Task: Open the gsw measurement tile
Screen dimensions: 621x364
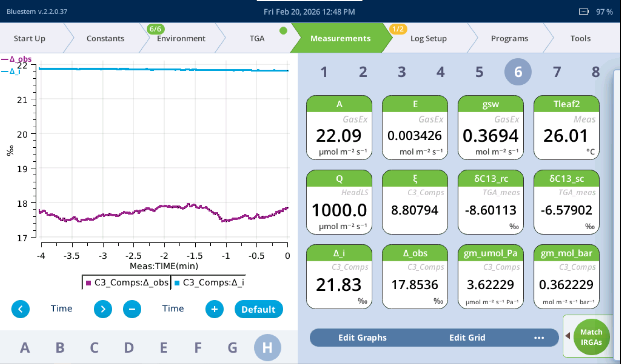Action: pyautogui.click(x=490, y=127)
